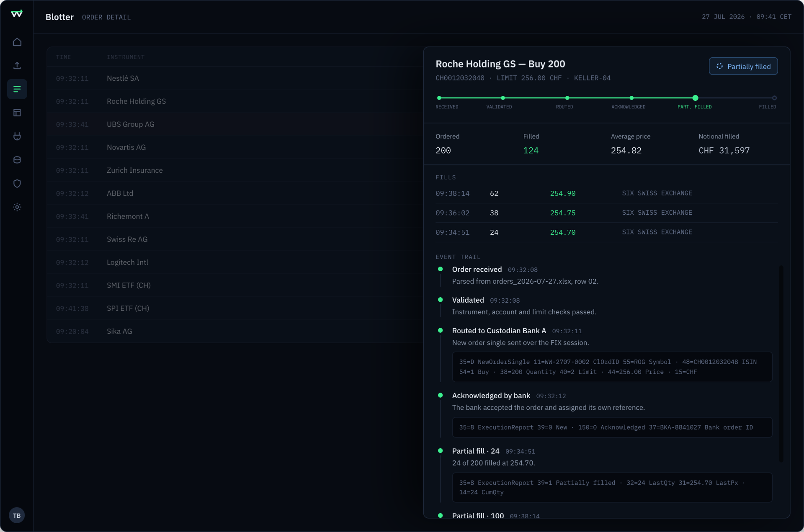Select the Novartis AG order row
Screen dimensions: 804x532
tap(235, 147)
